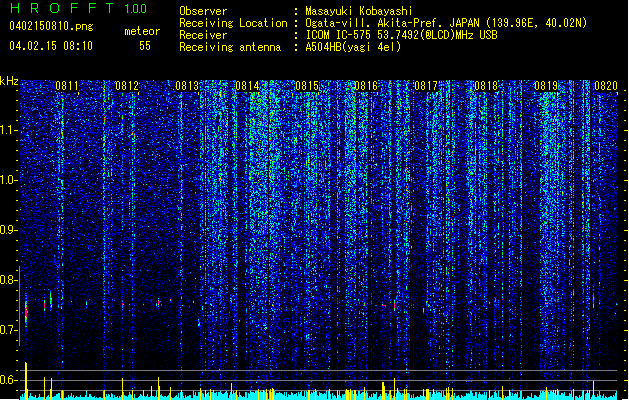This screenshot has height=400, width=629.
Task: Click the 1.1 kHz axis label
Action: click(x=9, y=130)
